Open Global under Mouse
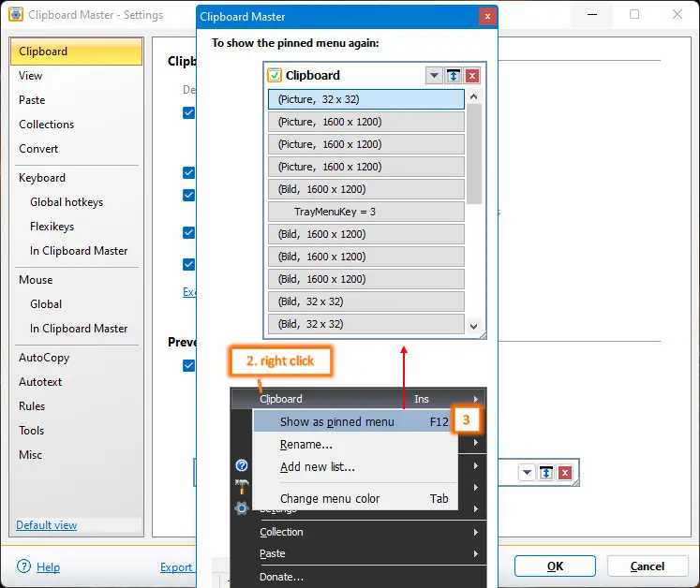Viewport: 700px width, 588px height. coord(46,304)
